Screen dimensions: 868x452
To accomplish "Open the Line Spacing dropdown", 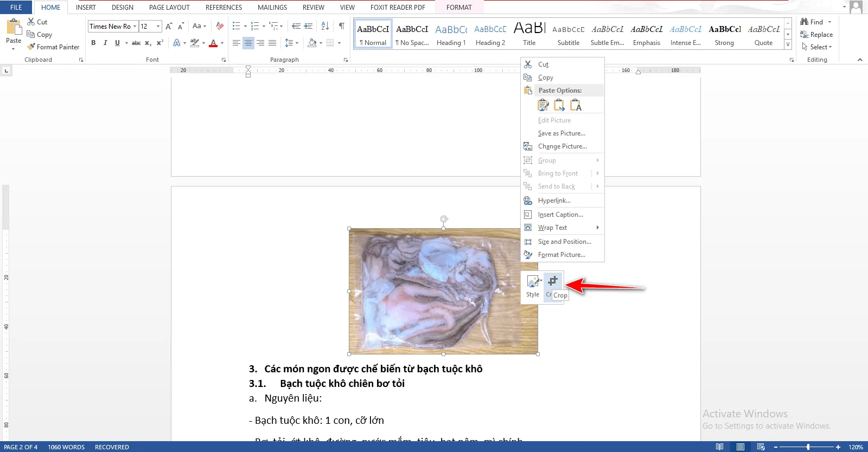I will 291,43.
